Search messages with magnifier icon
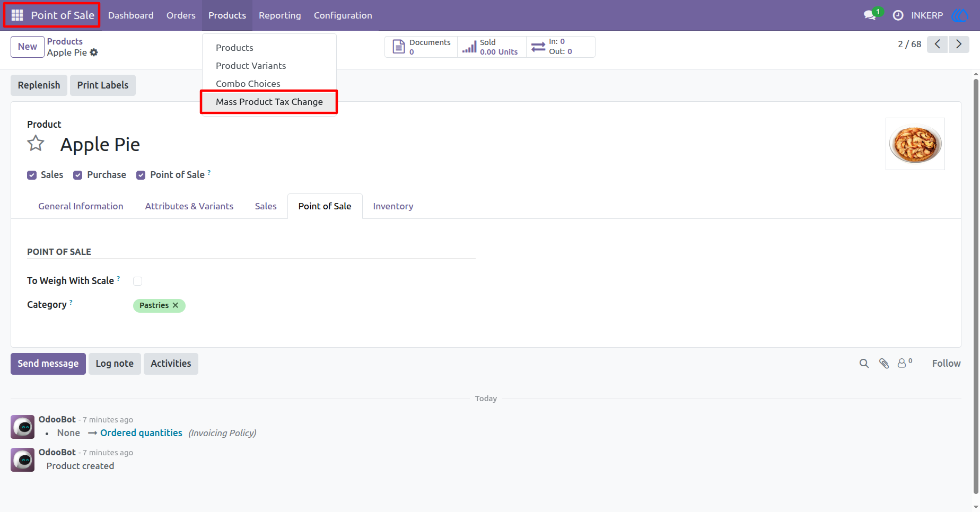The width and height of the screenshot is (980, 512). (x=864, y=364)
